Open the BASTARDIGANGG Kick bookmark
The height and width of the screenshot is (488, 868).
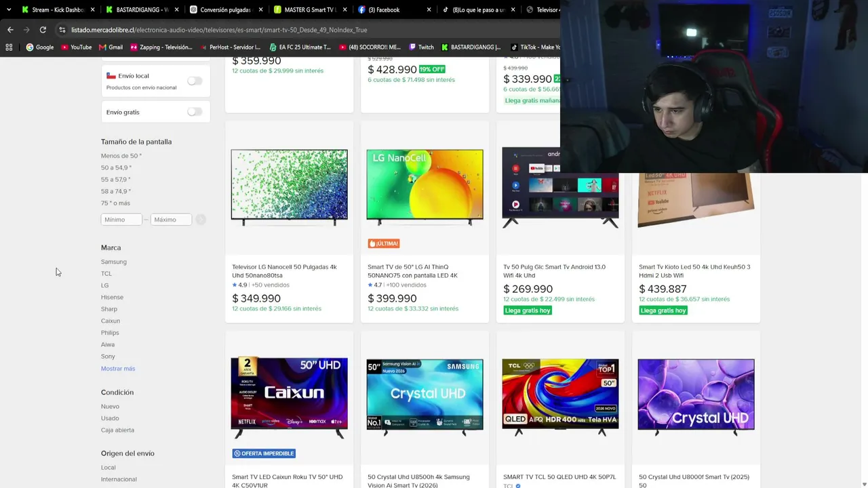[x=471, y=47]
